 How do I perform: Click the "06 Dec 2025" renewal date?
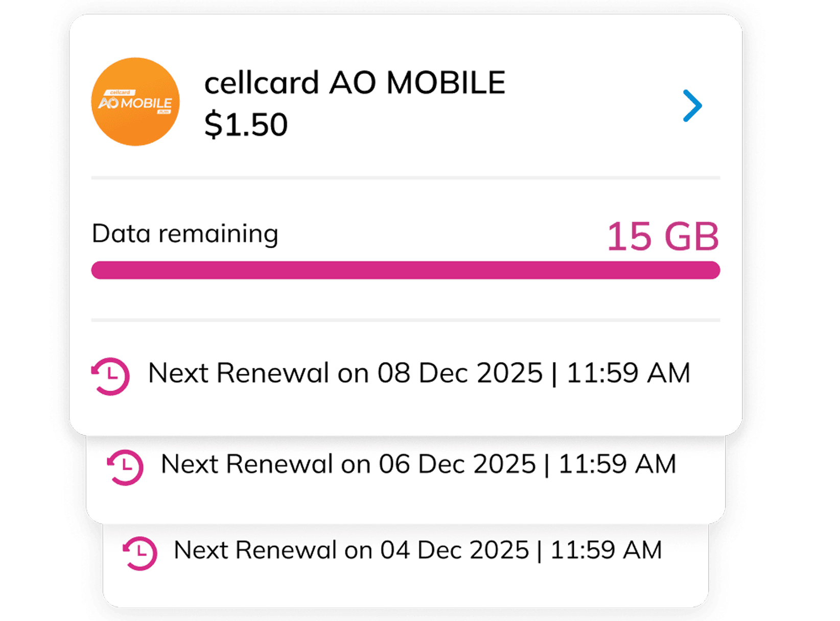point(457,464)
